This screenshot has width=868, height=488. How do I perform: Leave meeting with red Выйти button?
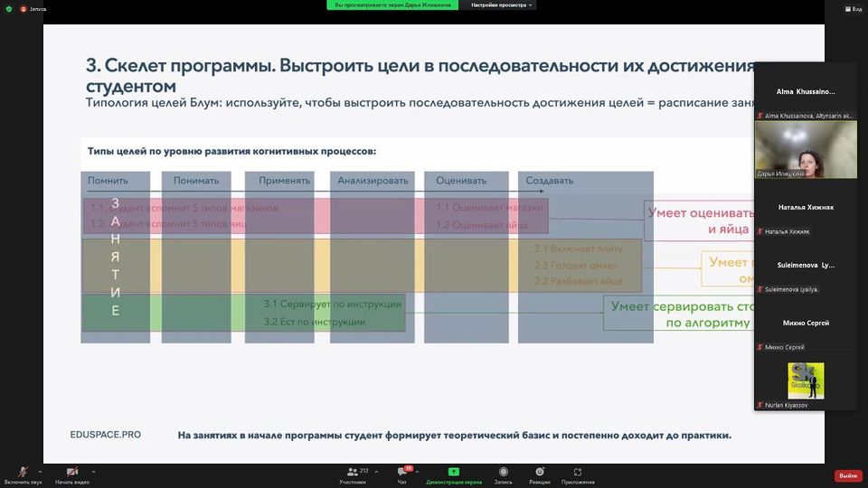click(x=847, y=476)
